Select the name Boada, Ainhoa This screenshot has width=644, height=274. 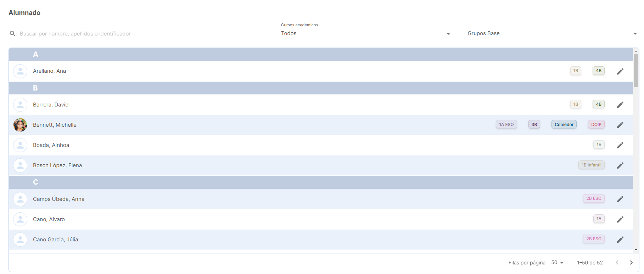(51, 145)
